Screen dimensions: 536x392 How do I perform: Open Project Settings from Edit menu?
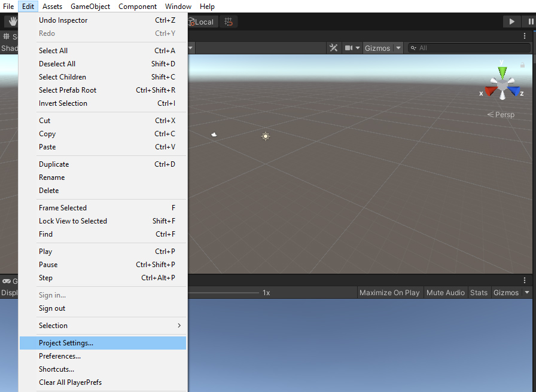tap(103, 343)
